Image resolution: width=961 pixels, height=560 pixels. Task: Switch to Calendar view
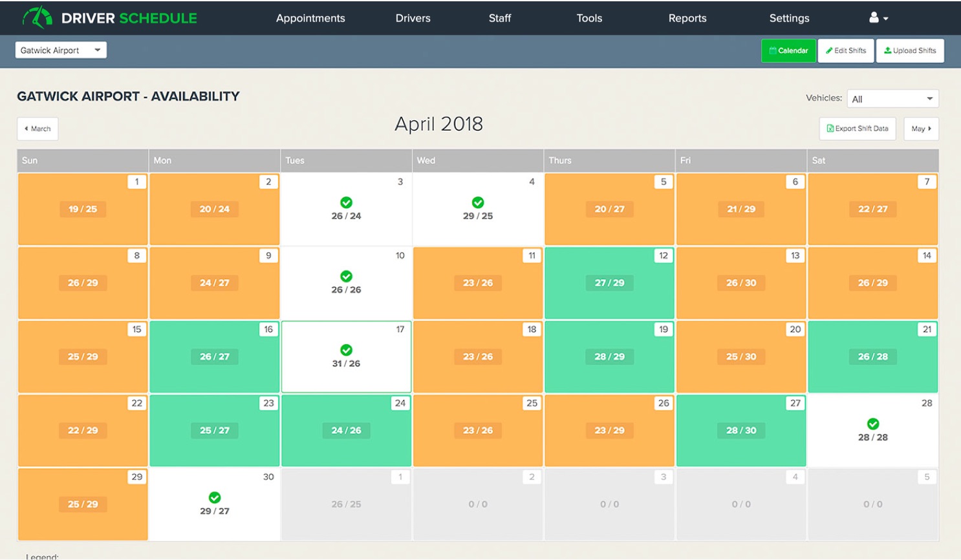coord(788,50)
